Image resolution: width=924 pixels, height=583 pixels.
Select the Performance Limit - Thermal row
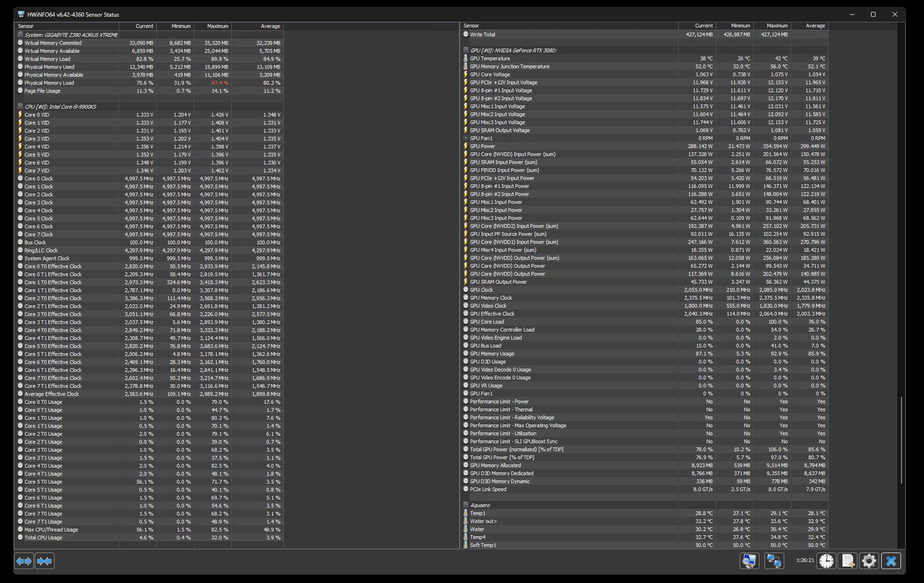coord(645,410)
